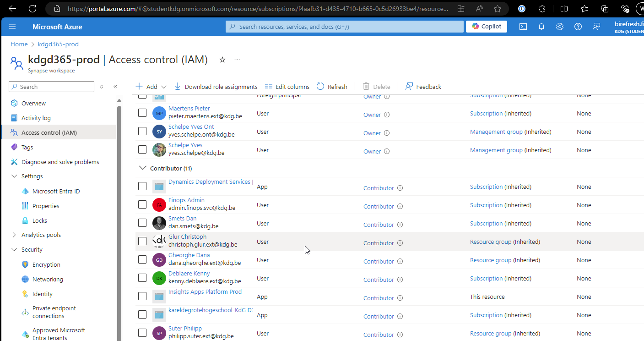Open the Add dropdown
The image size is (644, 341).
151,87
